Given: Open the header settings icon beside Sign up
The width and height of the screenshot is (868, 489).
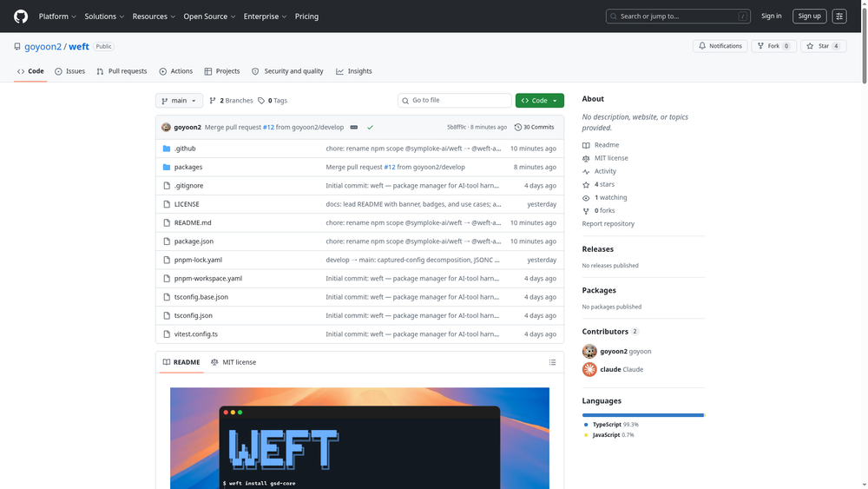Looking at the screenshot, I should pos(839,16).
